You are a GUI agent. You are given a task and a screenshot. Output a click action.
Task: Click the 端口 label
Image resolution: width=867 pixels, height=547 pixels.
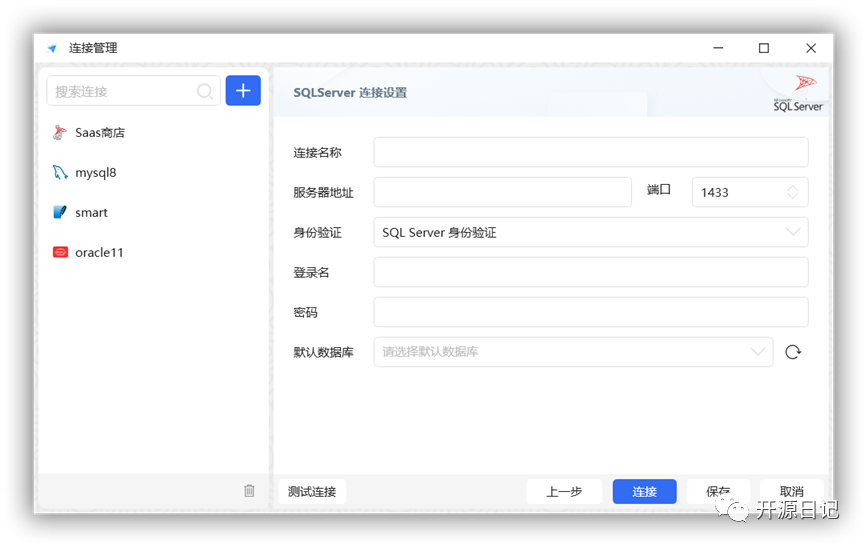[x=659, y=190]
